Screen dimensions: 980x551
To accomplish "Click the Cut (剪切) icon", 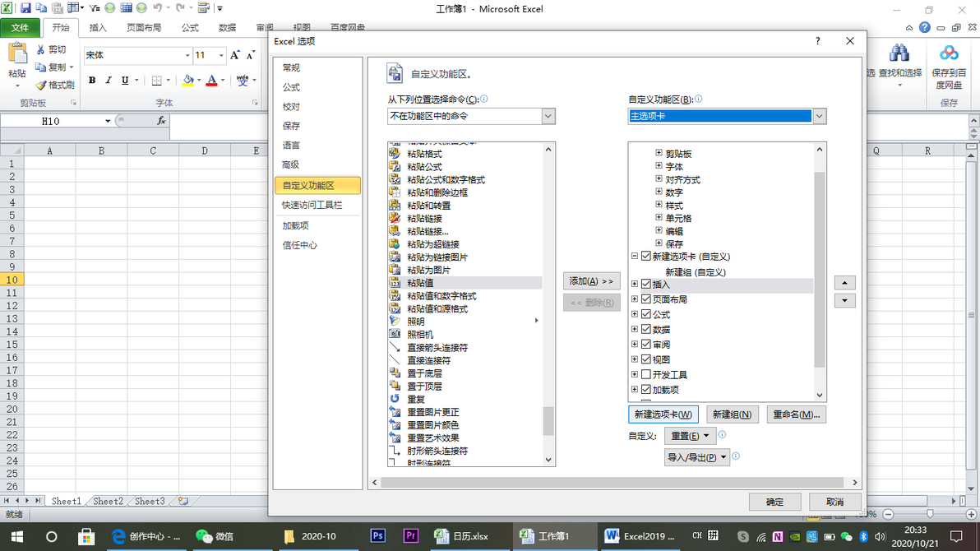I will pyautogui.click(x=41, y=49).
